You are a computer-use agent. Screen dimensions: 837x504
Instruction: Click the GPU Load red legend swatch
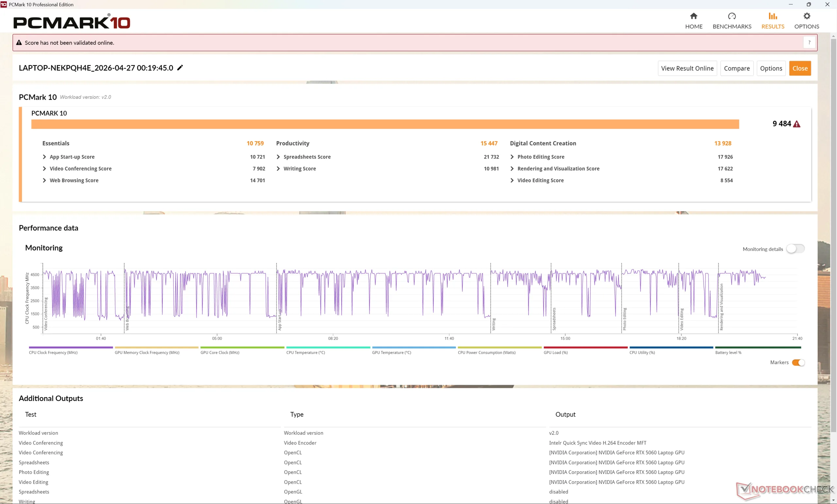tap(585, 347)
